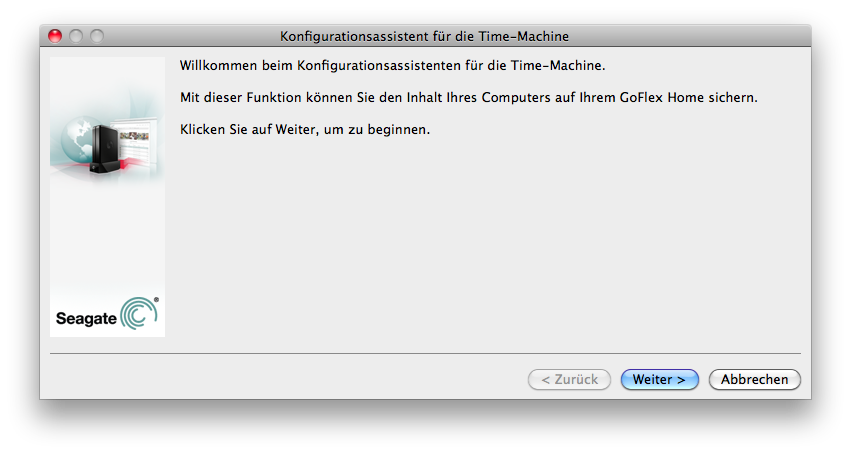The width and height of the screenshot is (851, 454).
Task: Click the black GoFlex Home drive image
Action: click(x=104, y=148)
